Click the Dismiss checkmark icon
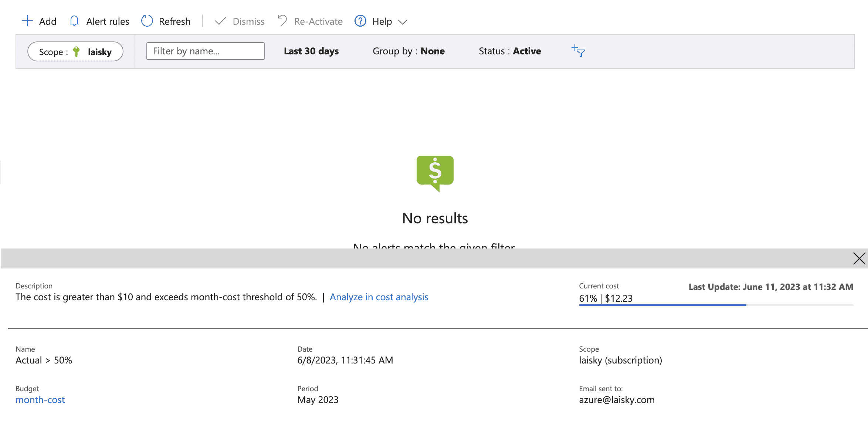This screenshot has height=443, width=868. (221, 21)
